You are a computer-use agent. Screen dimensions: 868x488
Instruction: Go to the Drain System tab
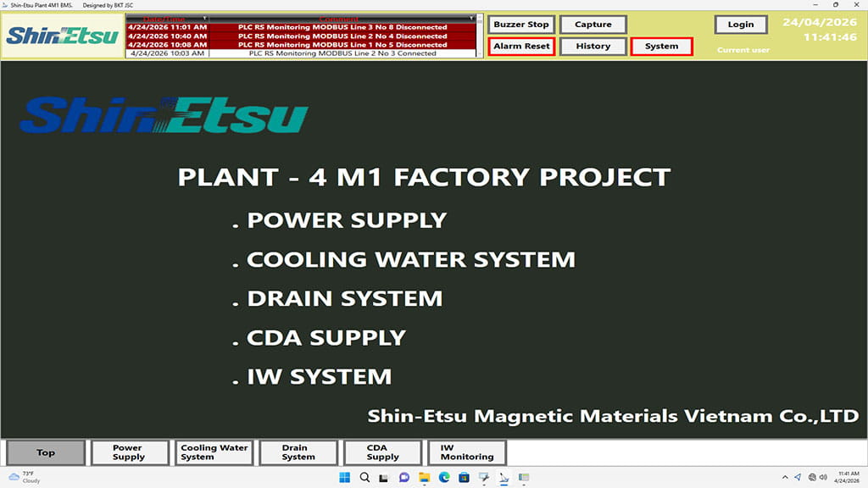(x=298, y=452)
